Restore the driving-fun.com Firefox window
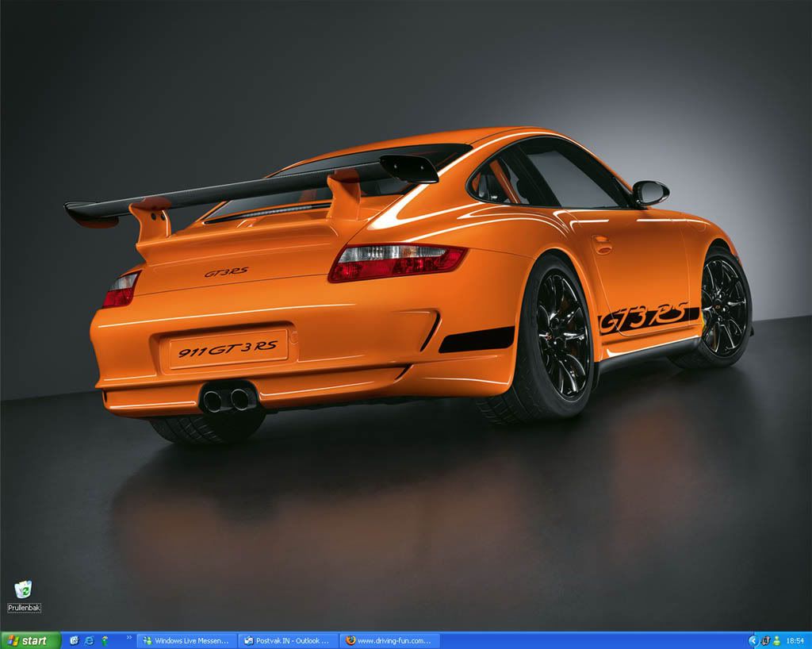 coord(389,640)
